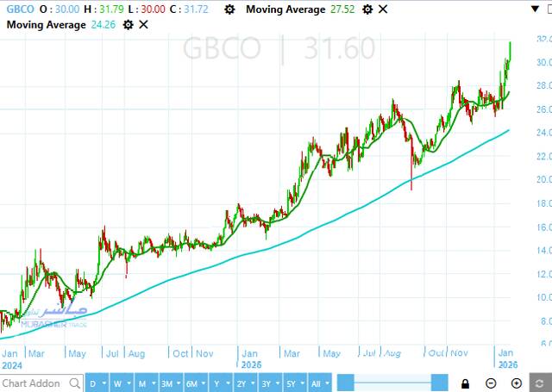Show the All time range
This screenshot has width=552, height=392.
(x=318, y=383)
